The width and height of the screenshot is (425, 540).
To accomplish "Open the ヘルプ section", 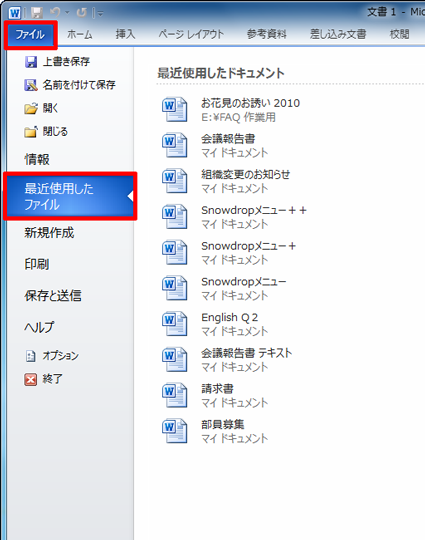I will (39, 327).
